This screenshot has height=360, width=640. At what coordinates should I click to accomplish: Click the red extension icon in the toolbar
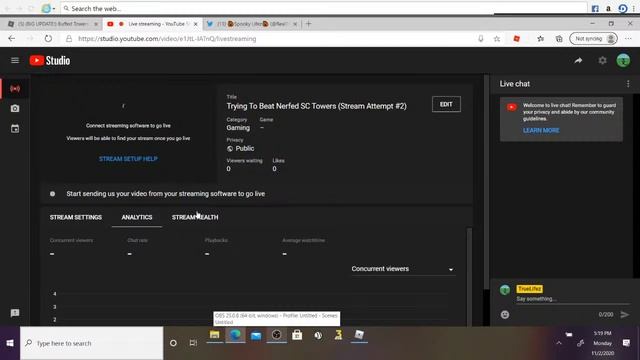516,39
